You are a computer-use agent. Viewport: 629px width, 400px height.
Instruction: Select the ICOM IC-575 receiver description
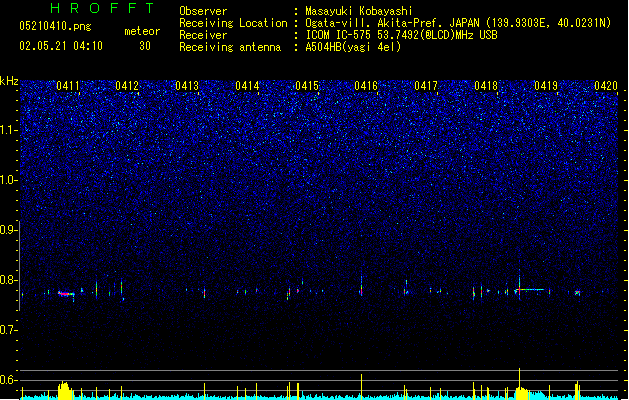coord(401,35)
